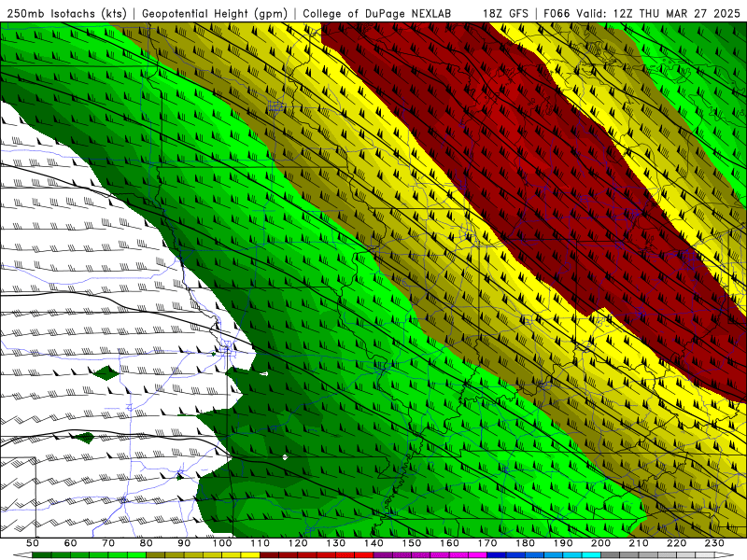Click the legend value 110

(261, 543)
